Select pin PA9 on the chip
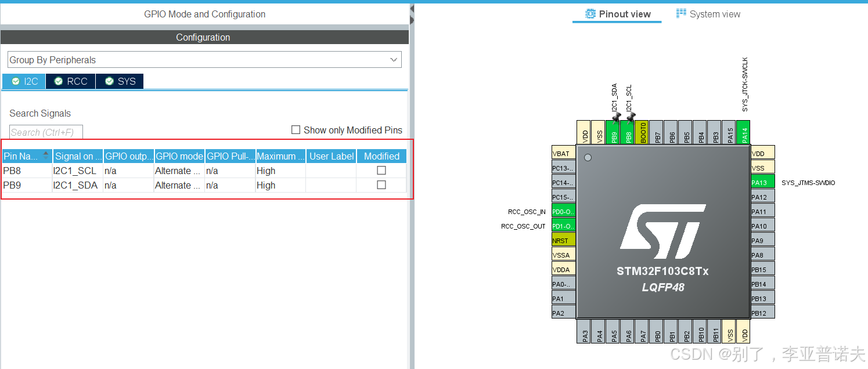The width and height of the screenshot is (868, 369). tap(762, 240)
